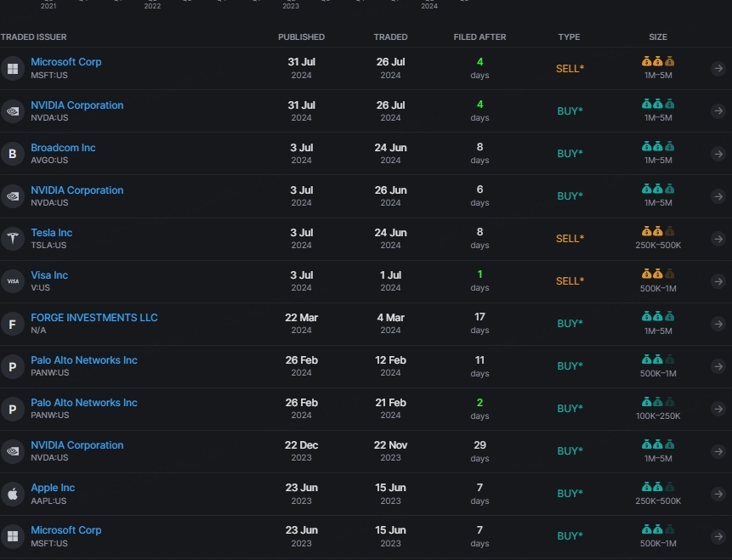Open Microsoft 15 Jun 2023 trade arrow
This screenshot has height=560, width=732.
pyautogui.click(x=718, y=536)
